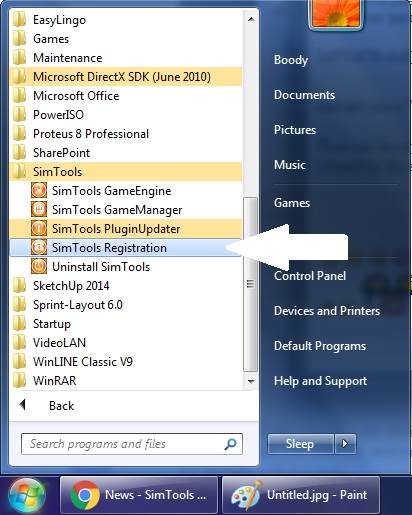Open Devices and Printers
412x515 pixels.
[327, 311]
